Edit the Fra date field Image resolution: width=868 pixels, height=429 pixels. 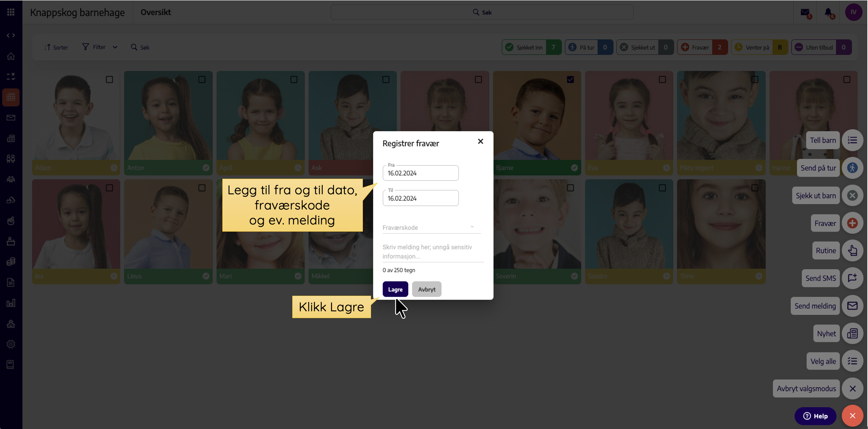tap(421, 173)
